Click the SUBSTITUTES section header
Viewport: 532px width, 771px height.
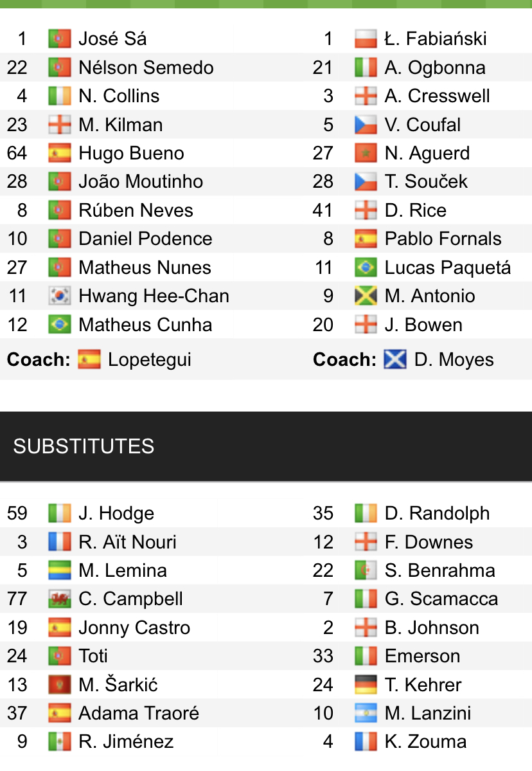click(x=266, y=446)
